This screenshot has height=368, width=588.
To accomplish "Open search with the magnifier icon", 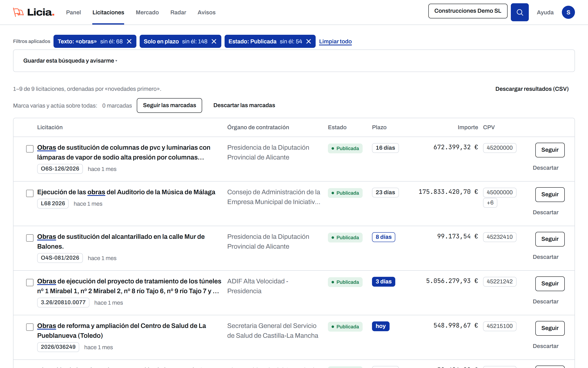I will click(519, 12).
